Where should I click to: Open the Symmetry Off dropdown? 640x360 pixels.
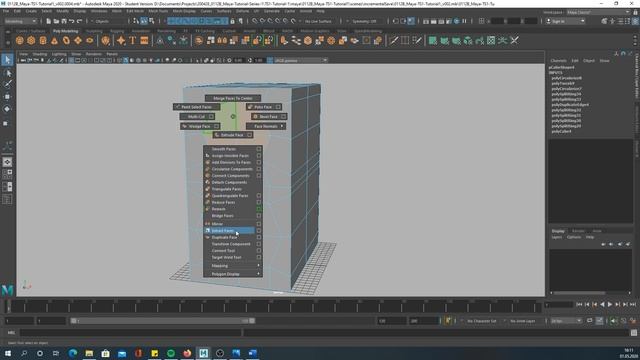[364, 21]
